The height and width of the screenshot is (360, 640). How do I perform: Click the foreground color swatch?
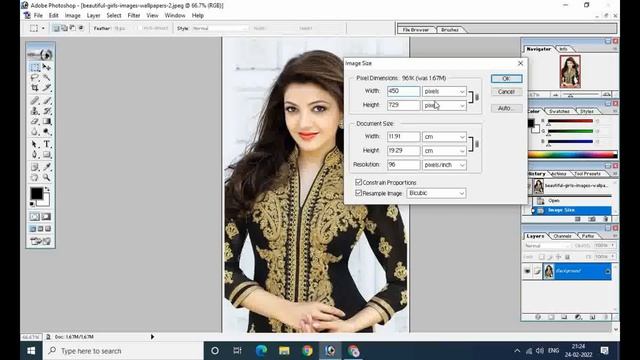[36, 193]
